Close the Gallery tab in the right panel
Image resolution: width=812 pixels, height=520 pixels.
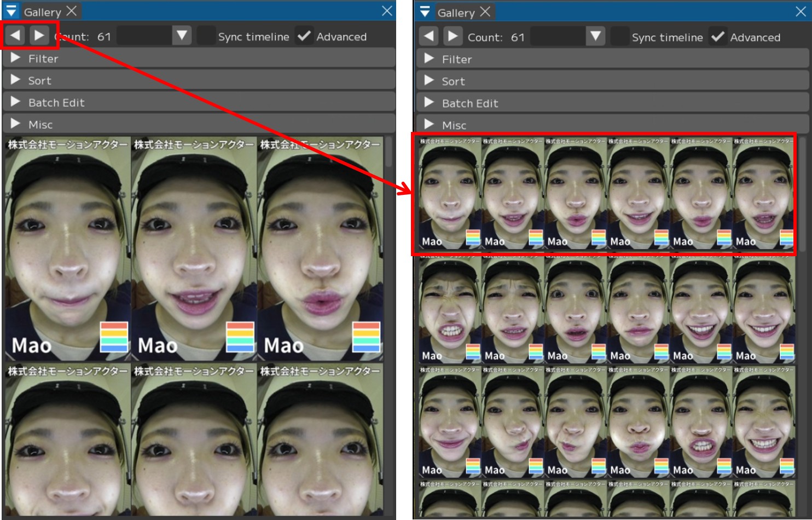tap(485, 11)
